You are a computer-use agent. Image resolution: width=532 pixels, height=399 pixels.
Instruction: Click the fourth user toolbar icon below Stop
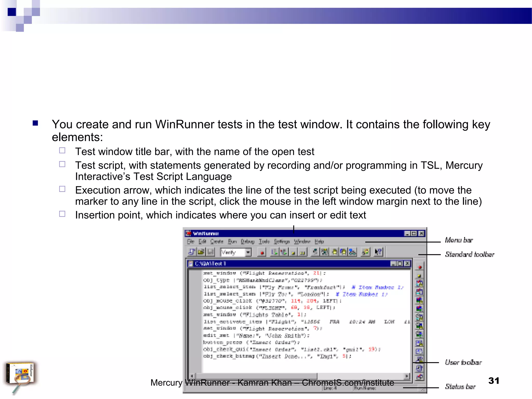pos(420,292)
